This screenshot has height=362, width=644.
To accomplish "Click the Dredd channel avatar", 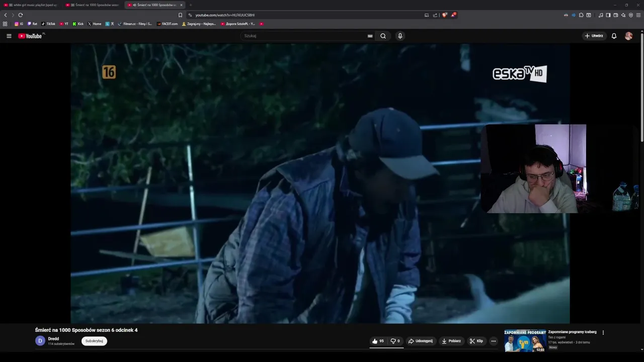I will [x=40, y=341].
